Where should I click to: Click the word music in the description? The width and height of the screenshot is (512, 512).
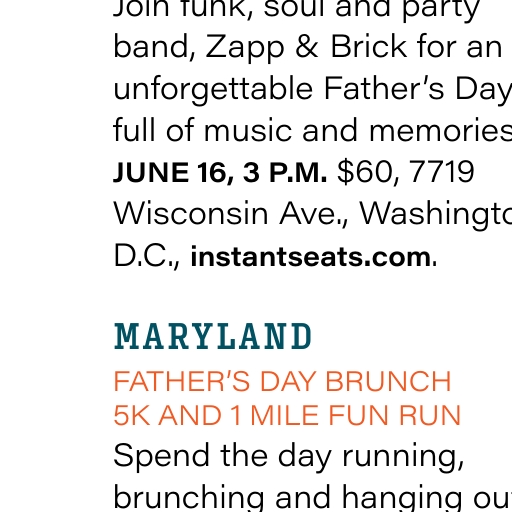click(248, 131)
